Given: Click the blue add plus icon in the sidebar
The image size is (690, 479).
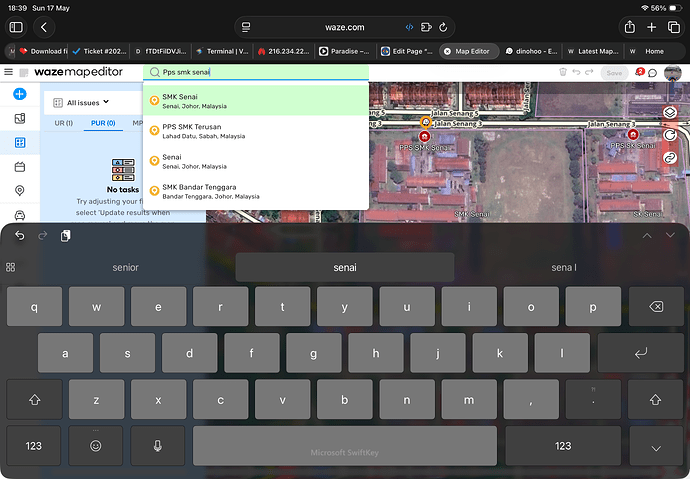Looking at the screenshot, I should click(x=20, y=94).
